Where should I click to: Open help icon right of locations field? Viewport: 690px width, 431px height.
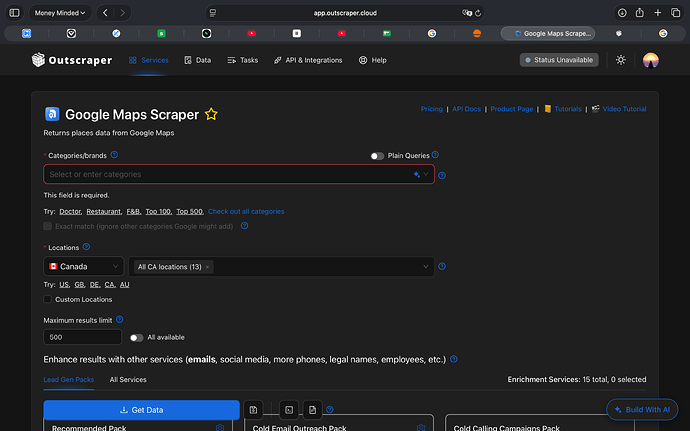point(442,266)
